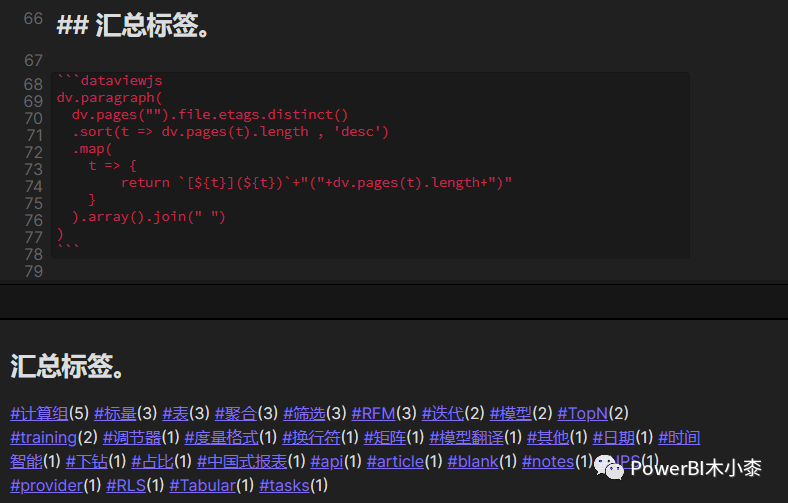Open the #占比 tag link
Screen dimensions: 788x503
152,462
